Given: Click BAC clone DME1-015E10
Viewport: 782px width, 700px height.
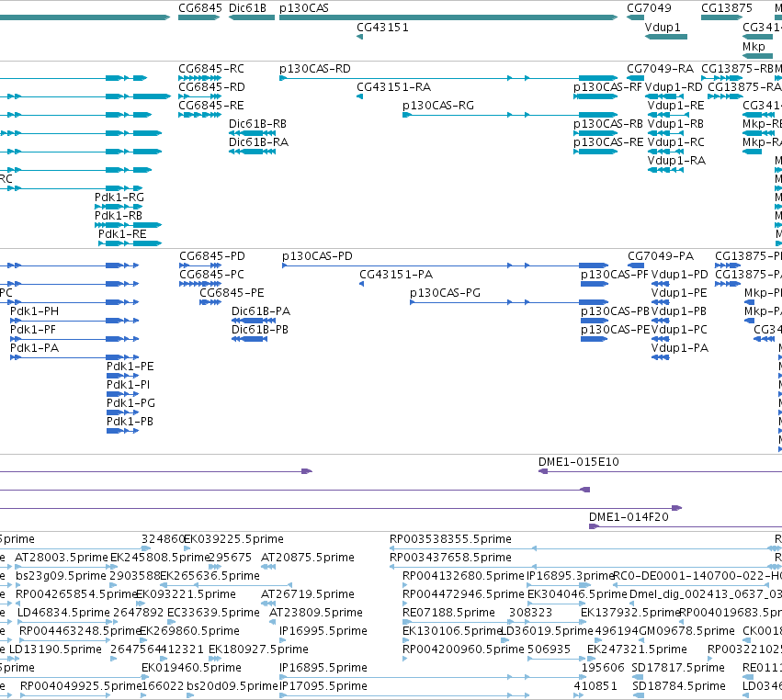Looking at the screenshot, I should click(579, 462).
